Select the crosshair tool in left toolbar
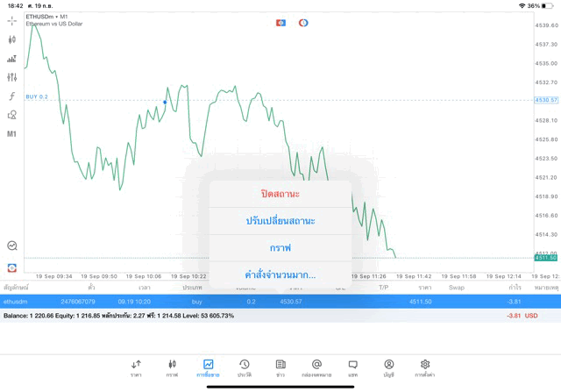 [11, 20]
